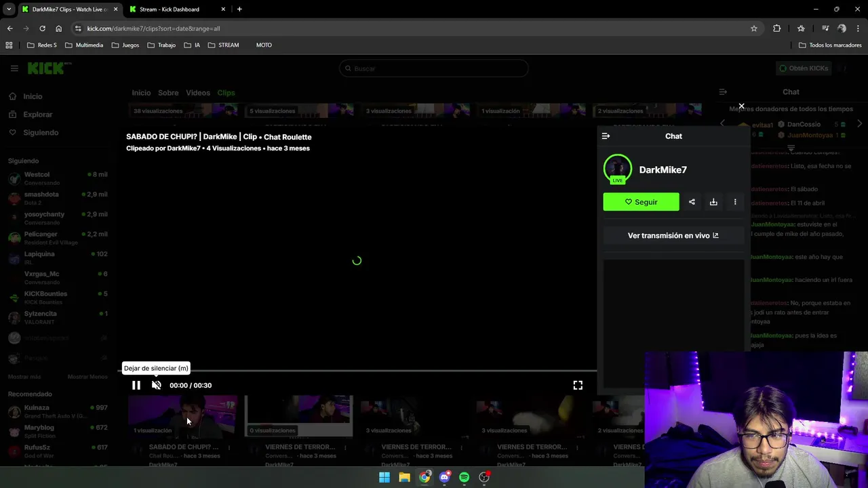The height and width of the screenshot is (488, 868).
Task: Open the Windows Start menu
Action: tap(384, 477)
